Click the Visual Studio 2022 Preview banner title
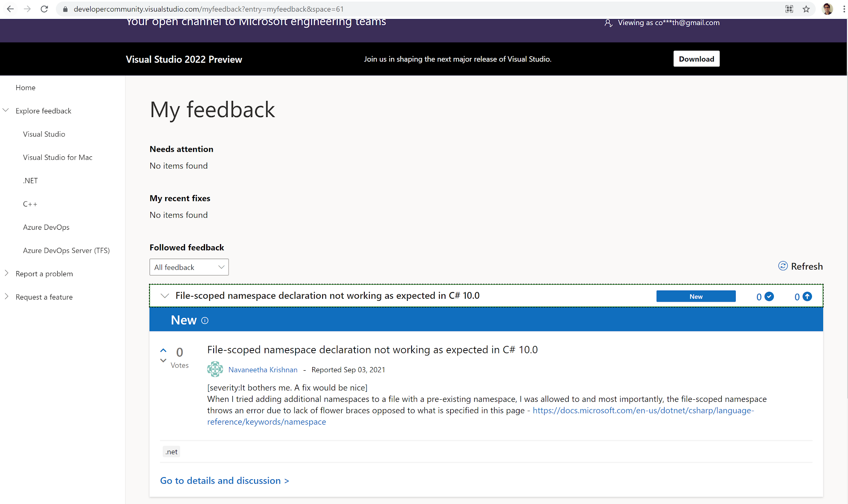 (x=184, y=59)
